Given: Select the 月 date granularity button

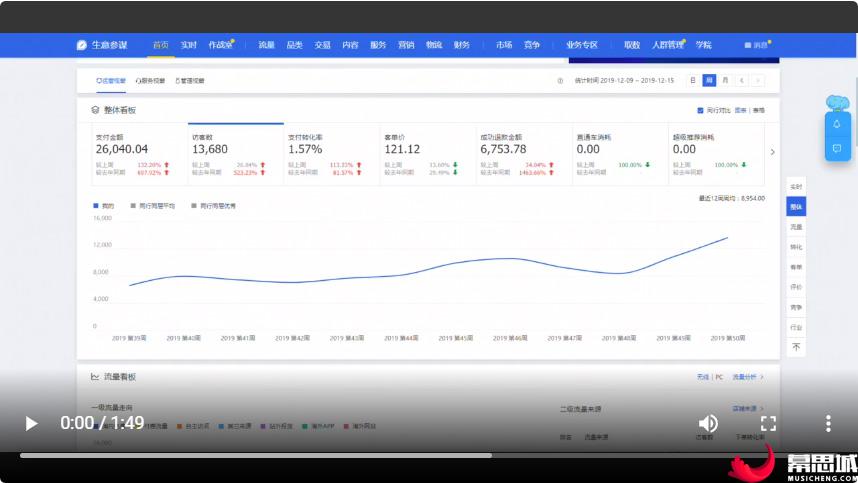Looking at the screenshot, I should 725,80.
